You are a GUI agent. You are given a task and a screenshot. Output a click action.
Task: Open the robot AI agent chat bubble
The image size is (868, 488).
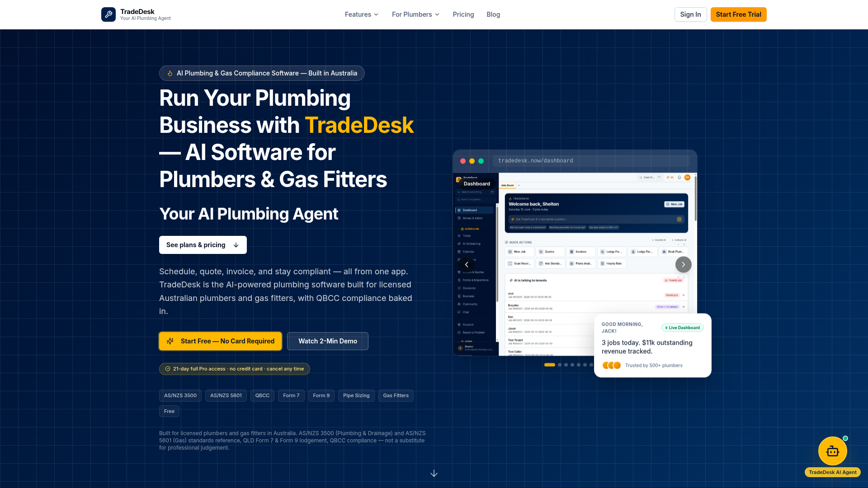832,451
